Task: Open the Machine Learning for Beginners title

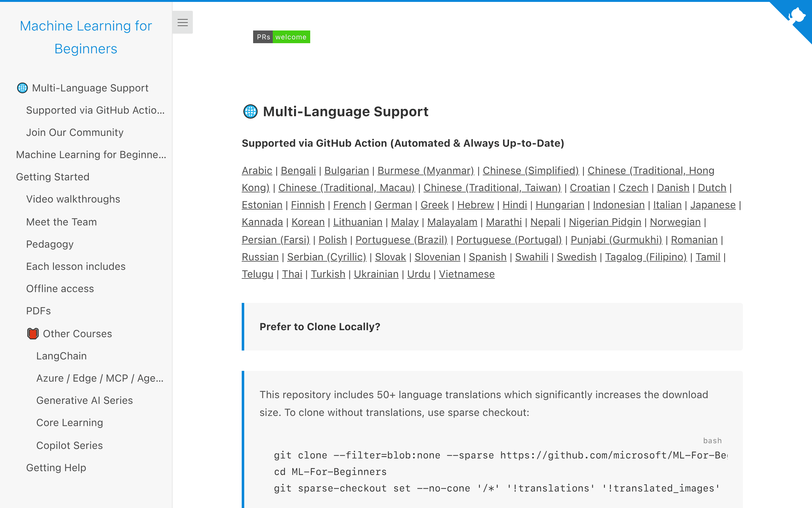Action: click(x=86, y=37)
